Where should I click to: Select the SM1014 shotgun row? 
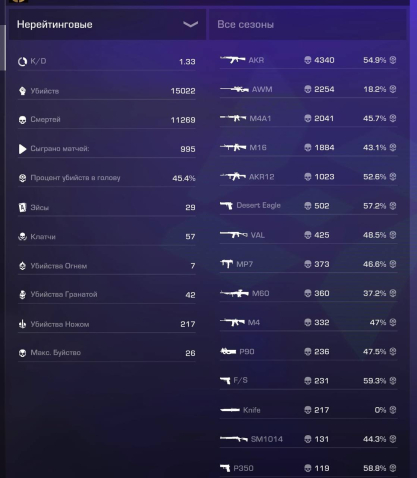pyautogui.click(x=308, y=439)
